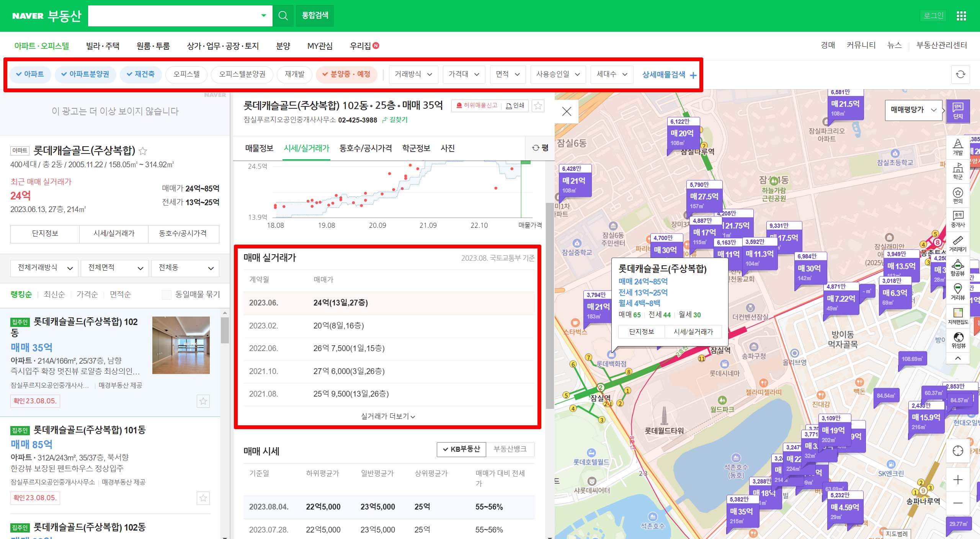Click the 중개사 agent icon on map
Viewport: 980px width, 539px height.
pyautogui.click(x=957, y=219)
